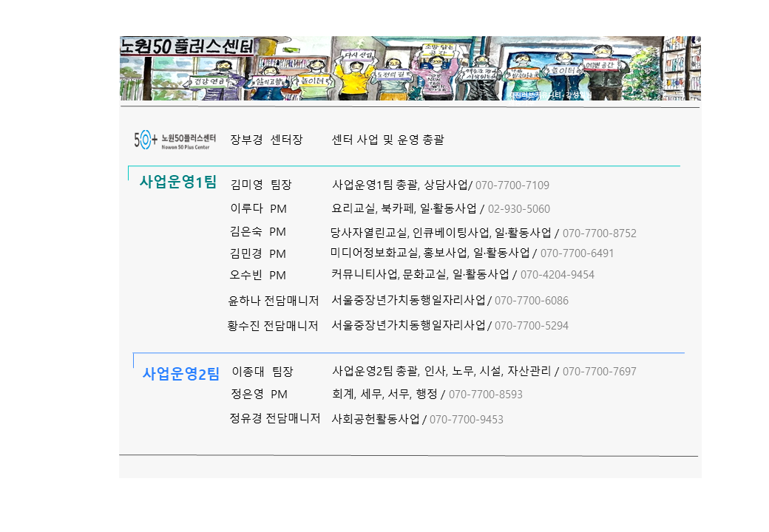Click phone number 070-7700-5294
The width and height of the screenshot is (769, 532).
[x=531, y=326]
